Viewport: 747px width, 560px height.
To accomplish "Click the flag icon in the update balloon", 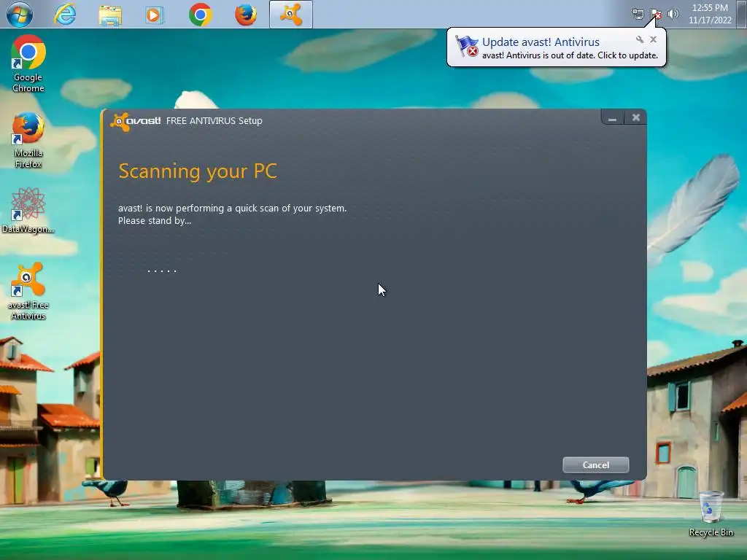I will [467, 46].
